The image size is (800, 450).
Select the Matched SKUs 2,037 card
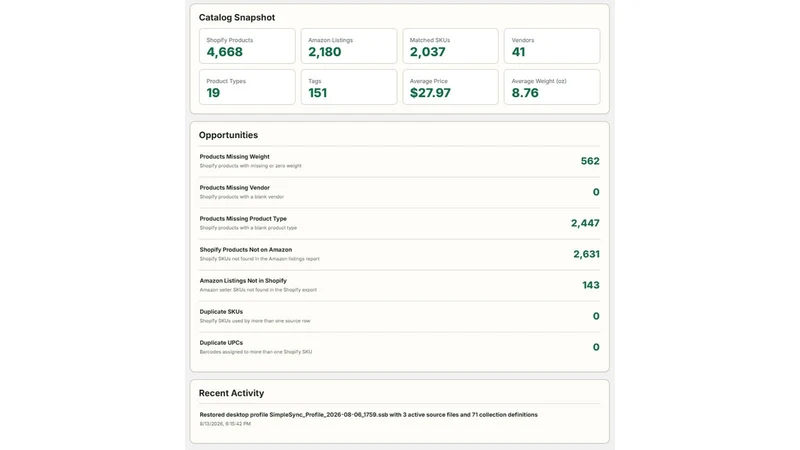tap(450, 46)
